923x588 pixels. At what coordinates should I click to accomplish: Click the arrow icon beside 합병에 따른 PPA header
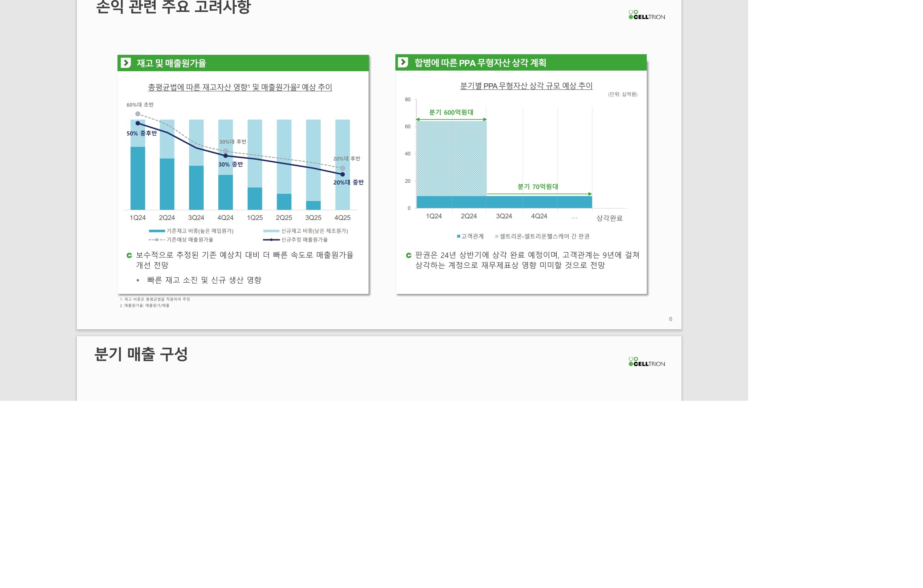[x=403, y=62]
